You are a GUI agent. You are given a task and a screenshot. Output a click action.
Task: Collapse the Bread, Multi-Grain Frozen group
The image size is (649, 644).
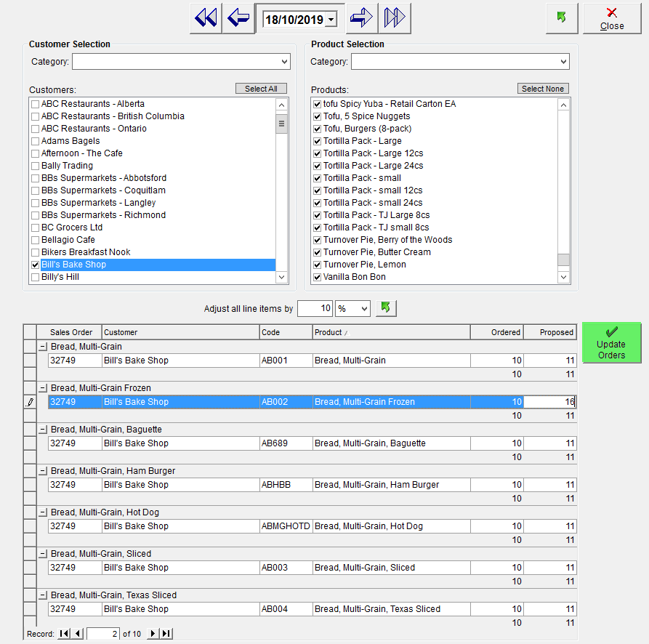pos(43,388)
